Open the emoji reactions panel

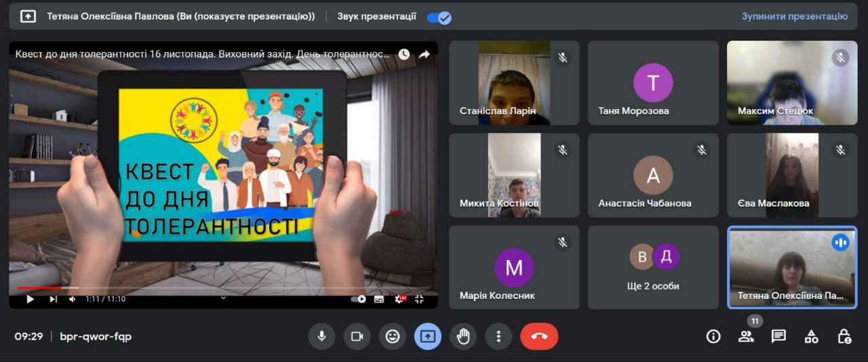click(x=392, y=336)
